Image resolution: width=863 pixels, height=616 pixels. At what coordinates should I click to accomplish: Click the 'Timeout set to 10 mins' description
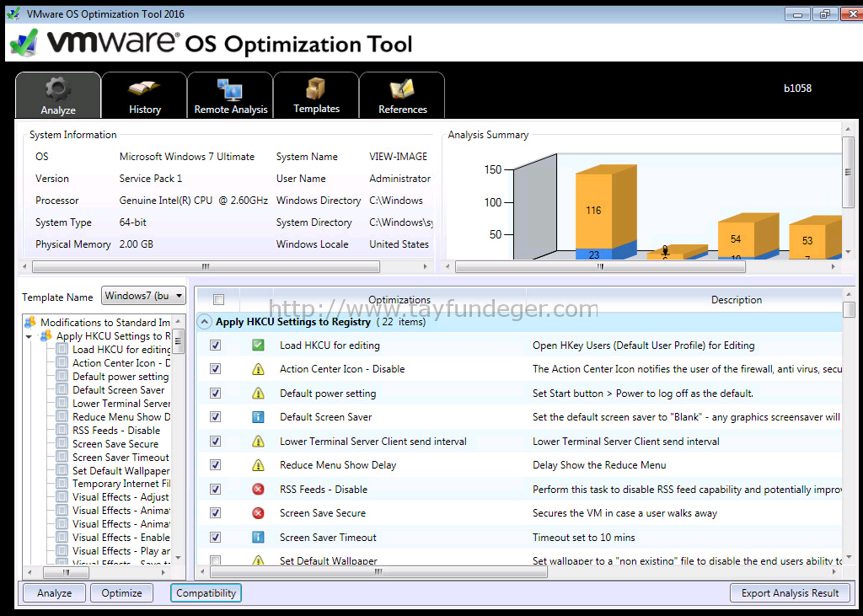point(583,538)
